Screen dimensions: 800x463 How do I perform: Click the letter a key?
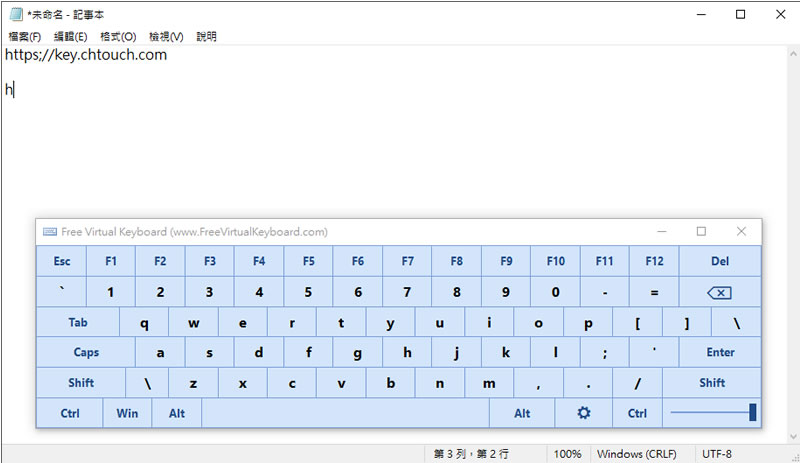(x=160, y=352)
